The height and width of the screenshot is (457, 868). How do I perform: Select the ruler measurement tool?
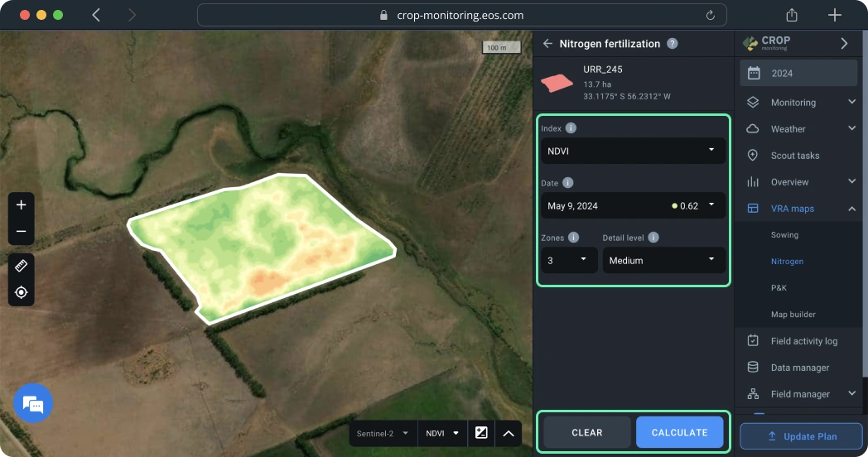click(x=22, y=266)
